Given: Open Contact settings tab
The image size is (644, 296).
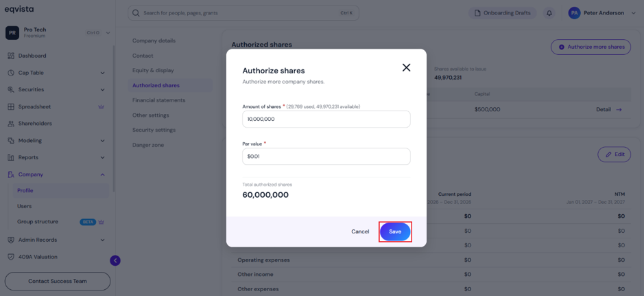Looking at the screenshot, I should click(143, 56).
